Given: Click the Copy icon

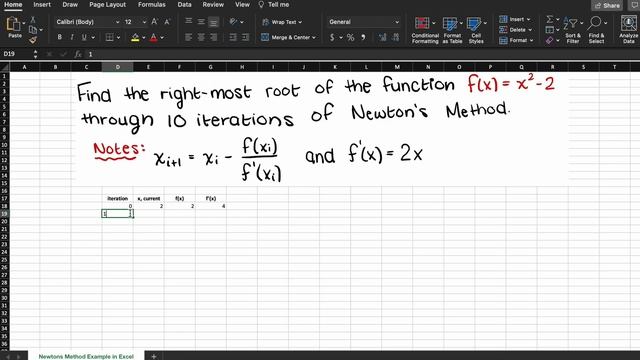Looking at the screenshot, I should pyautogui.click(x=33, y=30).
